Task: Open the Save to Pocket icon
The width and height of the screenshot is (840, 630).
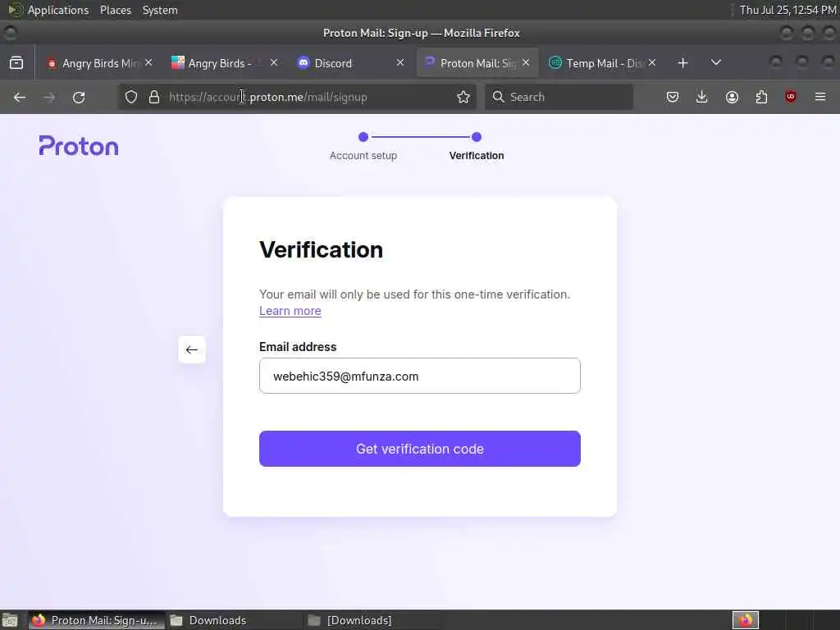Action: pyautogui.click(x=673, y=97)
